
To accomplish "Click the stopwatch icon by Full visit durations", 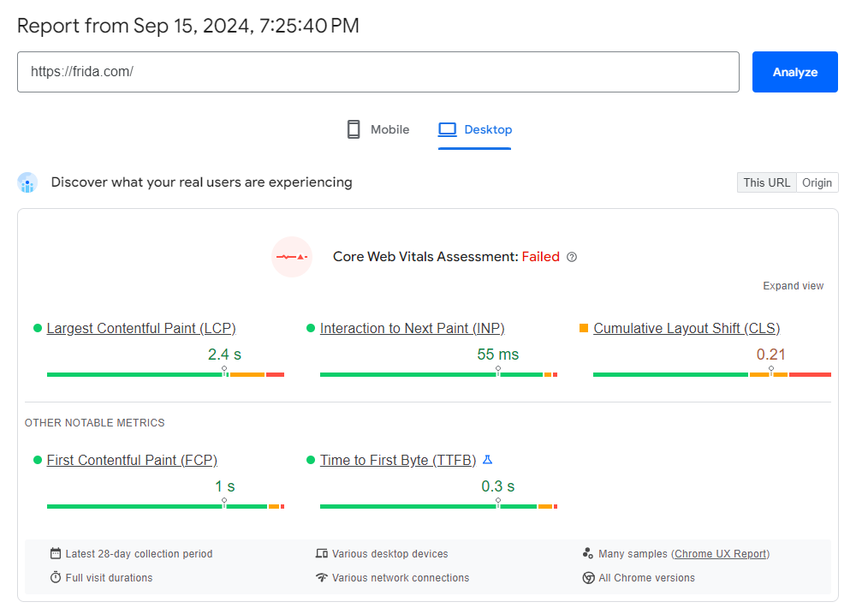I will (56, 578).
